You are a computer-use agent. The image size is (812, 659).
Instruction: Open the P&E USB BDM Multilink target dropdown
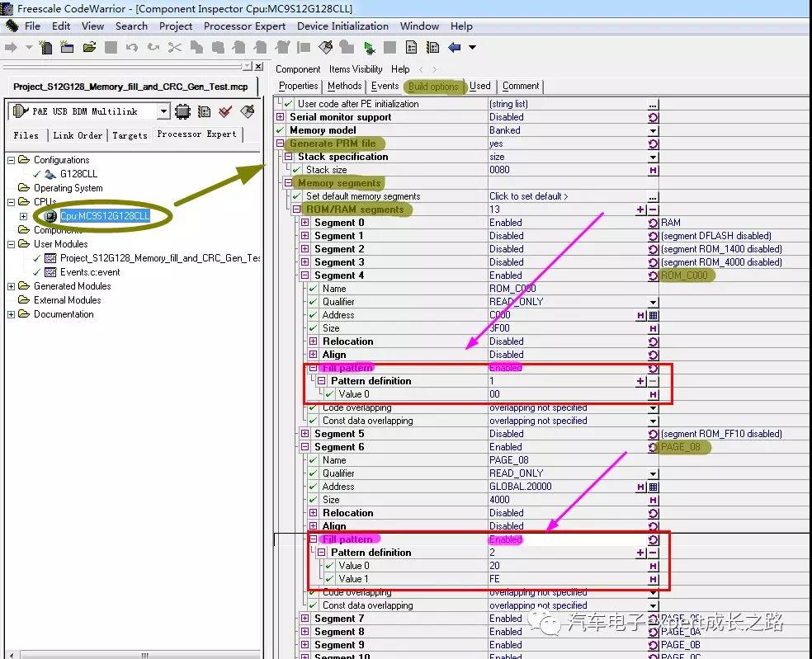(x=163, y=111)
